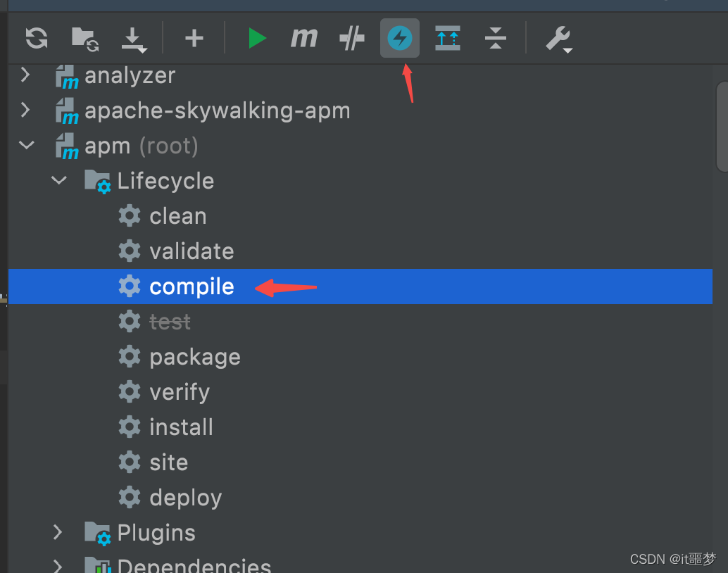728x573 pixels.
Task: Open Execute Maven Goal 'm' icon
Action: [x=304, y=37]
